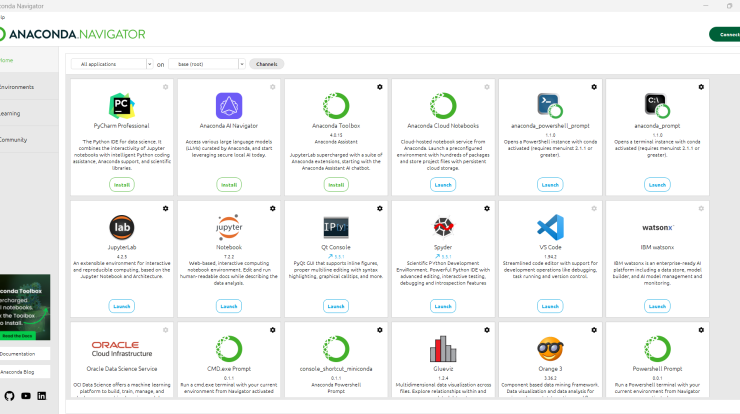Open settings gear on anaconda_prompt card

[701, 87]
